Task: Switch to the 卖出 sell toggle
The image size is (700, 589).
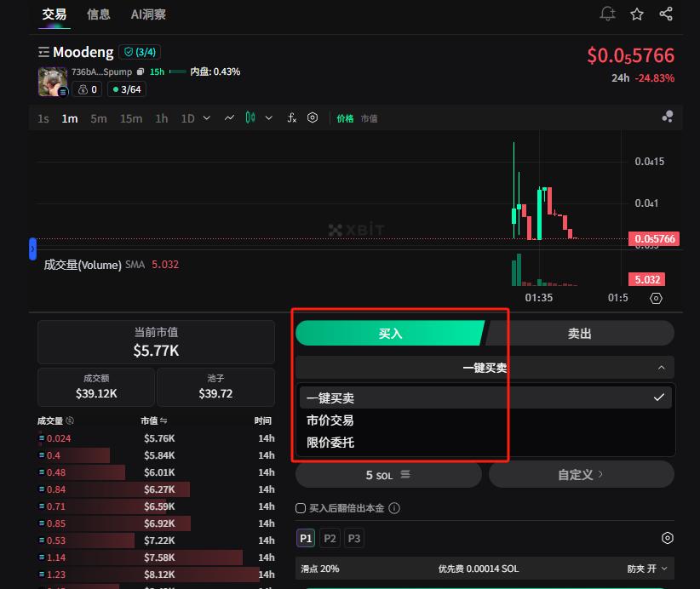Action: 579,334
